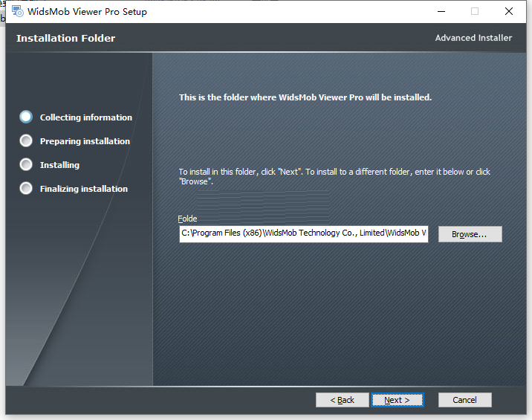
Task: Click the Folder field label
Action: (x=187, y=219)
